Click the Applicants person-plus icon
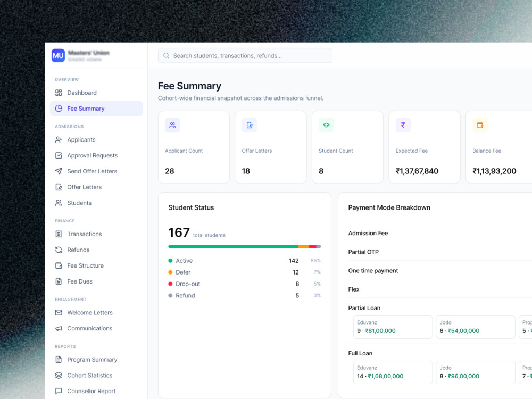Viewport: 532px width, 399px height. point(59,139)
